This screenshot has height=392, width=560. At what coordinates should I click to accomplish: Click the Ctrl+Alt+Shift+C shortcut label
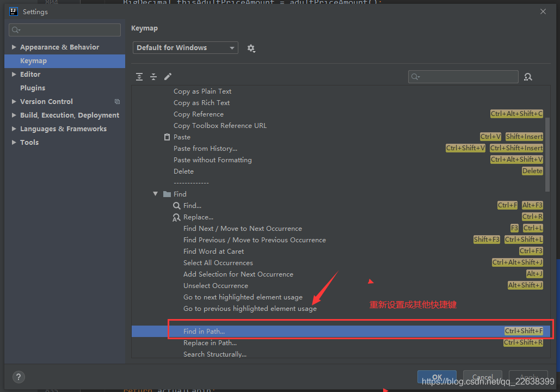click(516, 114)
